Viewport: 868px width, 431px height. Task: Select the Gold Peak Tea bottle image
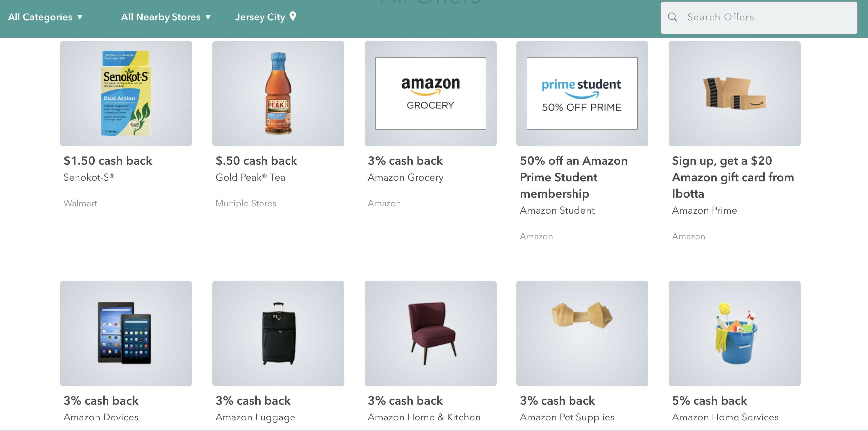278,93
